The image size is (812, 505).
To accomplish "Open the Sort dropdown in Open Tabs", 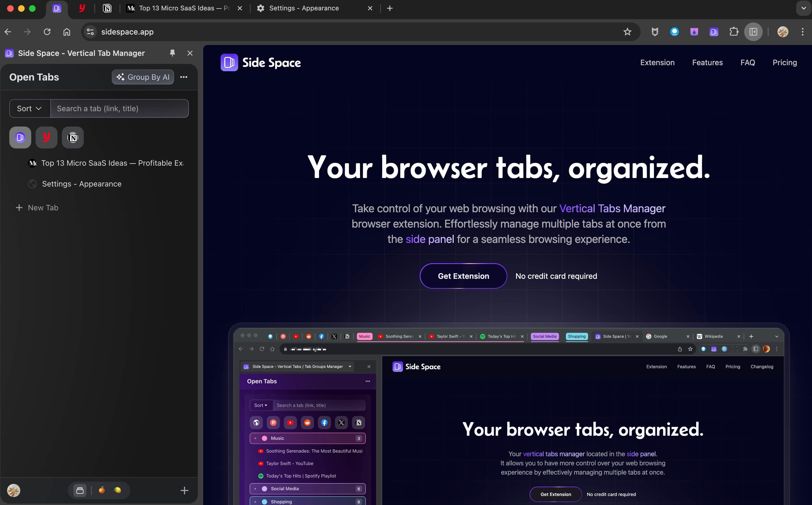I will coord(29,108).
